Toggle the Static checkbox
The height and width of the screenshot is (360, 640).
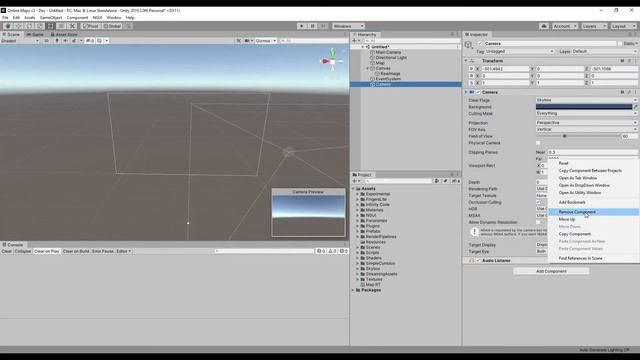620,44
